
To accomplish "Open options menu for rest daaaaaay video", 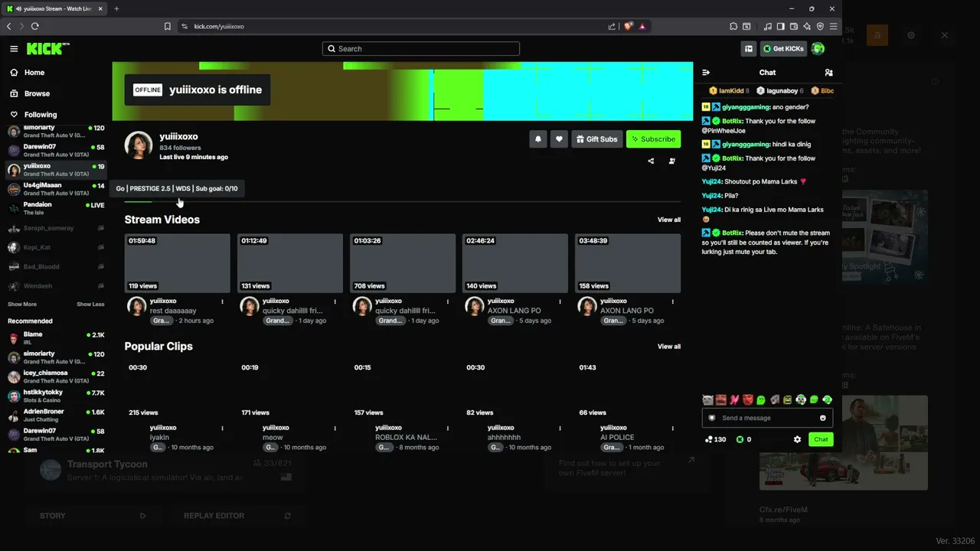I will [x=223, y=302].
